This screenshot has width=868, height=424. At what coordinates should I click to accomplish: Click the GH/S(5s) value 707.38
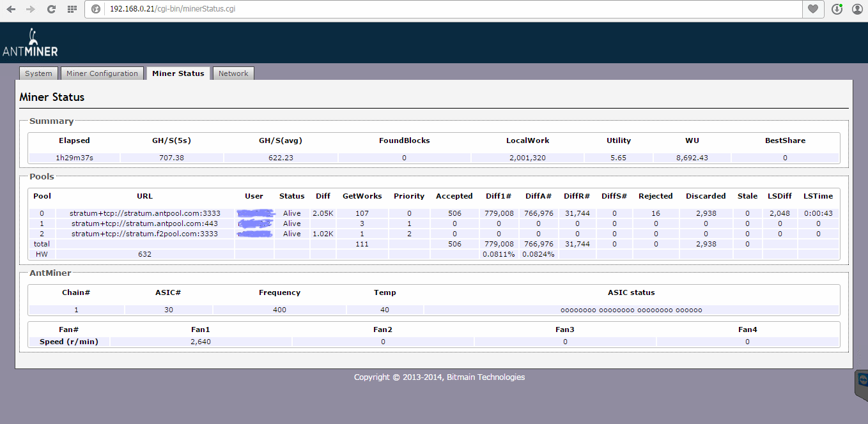click(x=171, y=158)
